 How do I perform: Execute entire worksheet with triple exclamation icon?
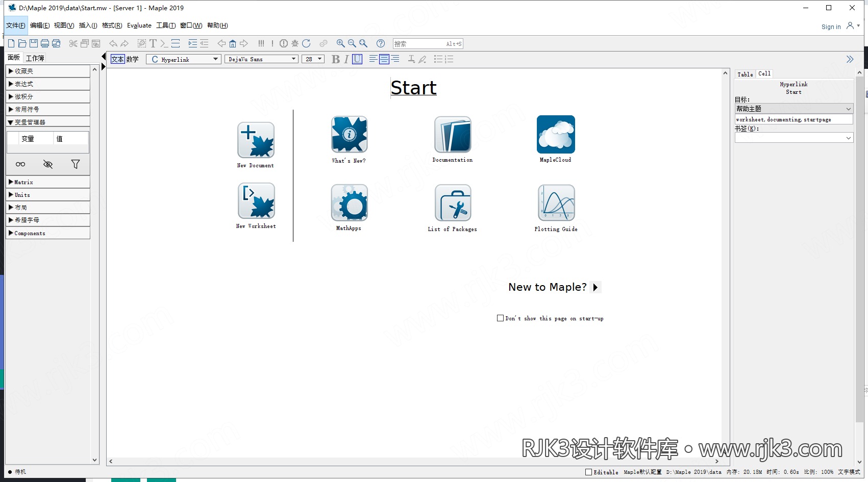tap(261, 43)
